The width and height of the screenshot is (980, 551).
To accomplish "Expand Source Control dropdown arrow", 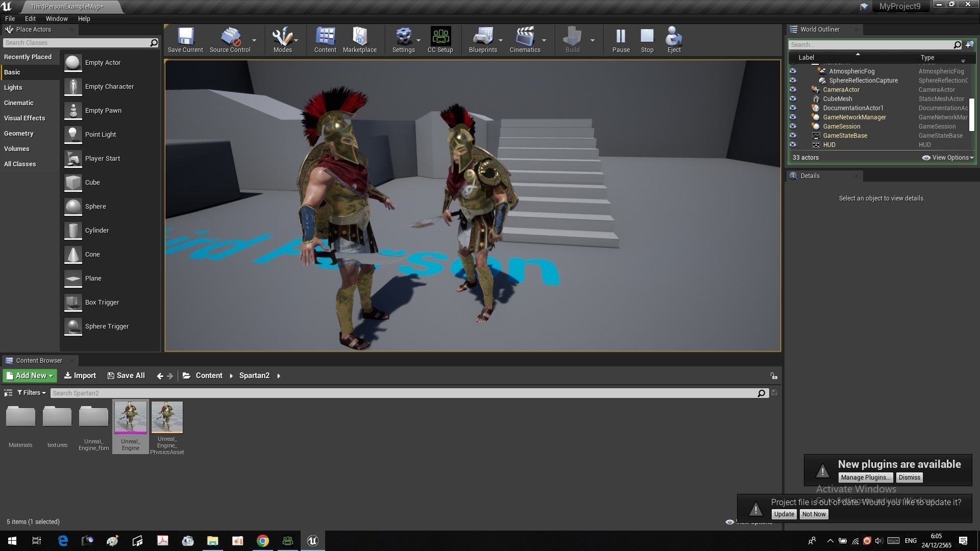I will 254,40.
